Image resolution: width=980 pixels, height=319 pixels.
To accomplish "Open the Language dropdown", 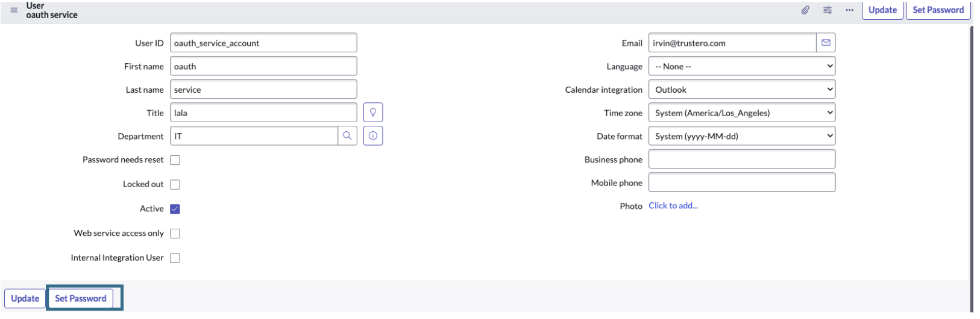I will click(x=741, y=66).
